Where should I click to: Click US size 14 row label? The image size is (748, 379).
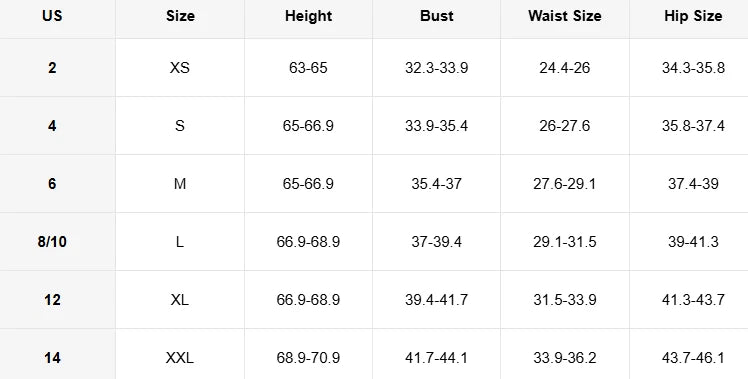[52, 358]
